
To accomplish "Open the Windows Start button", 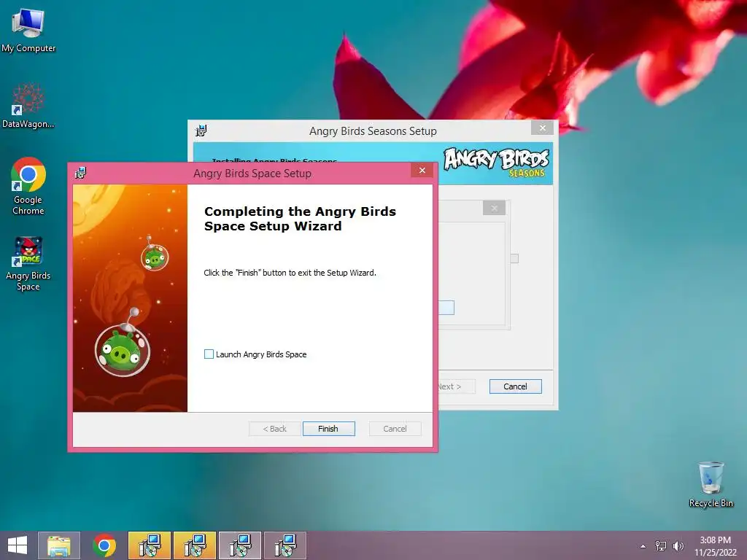I will (x=18, y=545).
